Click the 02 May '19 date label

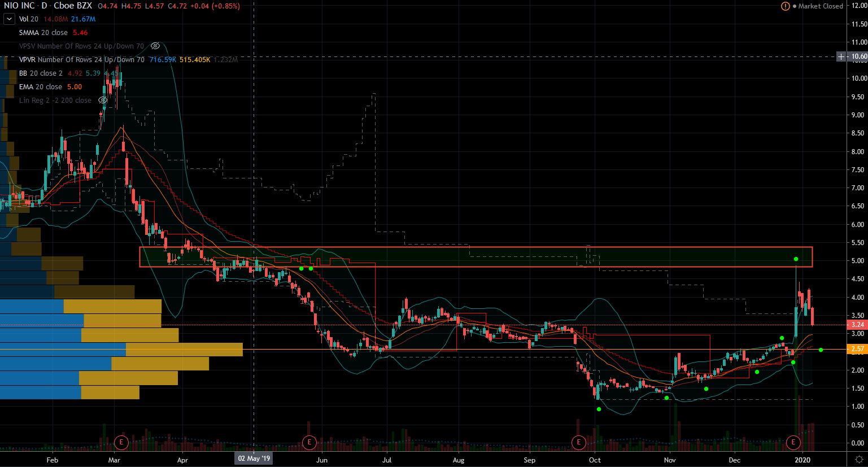(x=254, y=459)
